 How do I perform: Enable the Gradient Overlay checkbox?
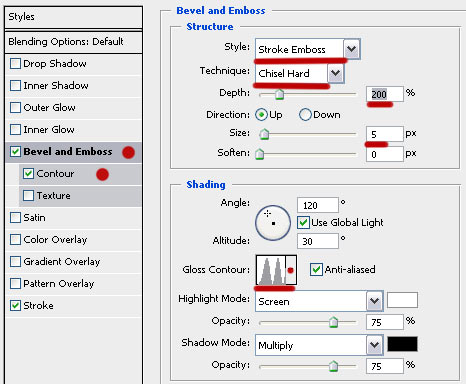coord(15,261)
